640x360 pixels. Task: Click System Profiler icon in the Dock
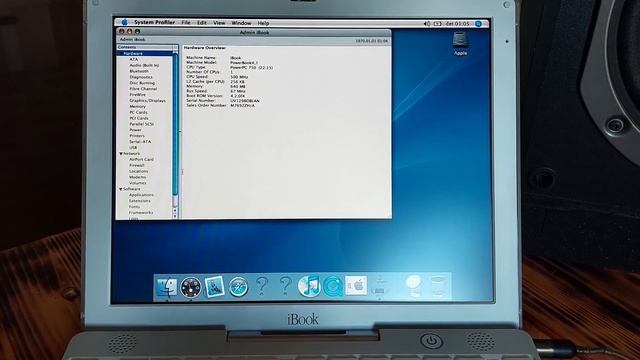pos(380,286)
